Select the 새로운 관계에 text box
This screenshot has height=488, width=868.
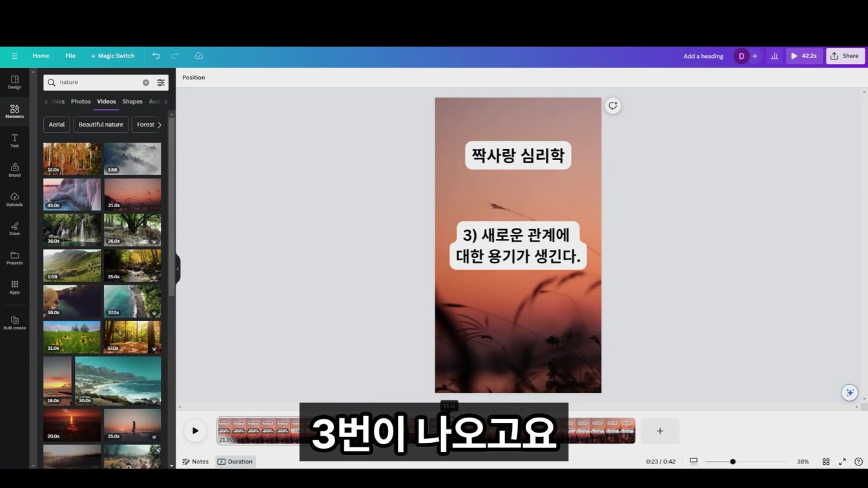click(x=518, y=246)
